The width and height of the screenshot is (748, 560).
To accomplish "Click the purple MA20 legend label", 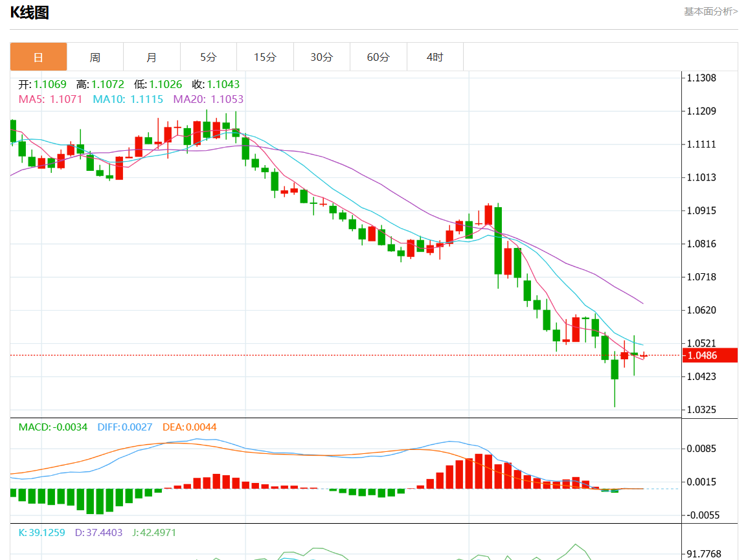I will click(209, 99).
